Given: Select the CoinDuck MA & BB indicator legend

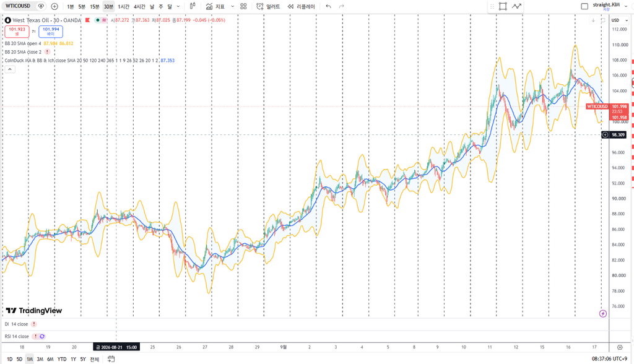Looking at the screenshot, I should (82, 60).
